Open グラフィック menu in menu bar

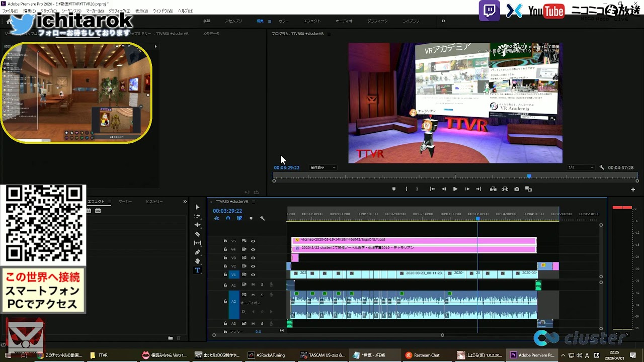pos(119,11)
